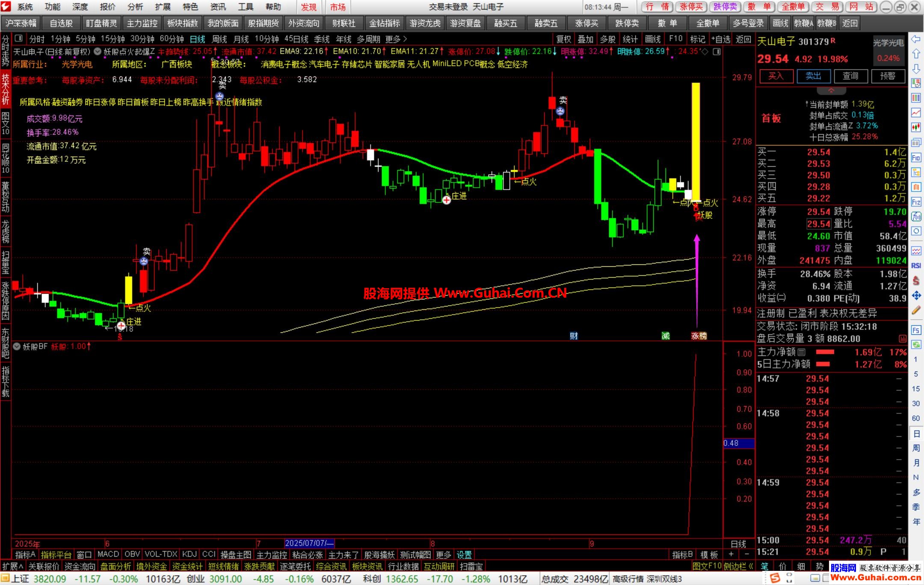Screen dimensions: 924x585
Task: Expand the dropdown arrow beside 天山电子 chart title
Action: click(98, 52)
